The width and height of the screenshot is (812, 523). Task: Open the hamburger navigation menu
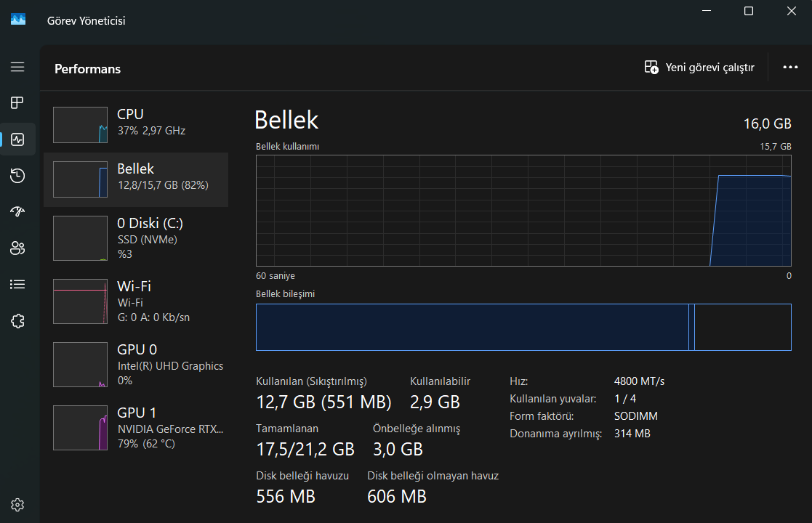pos(17,67)
